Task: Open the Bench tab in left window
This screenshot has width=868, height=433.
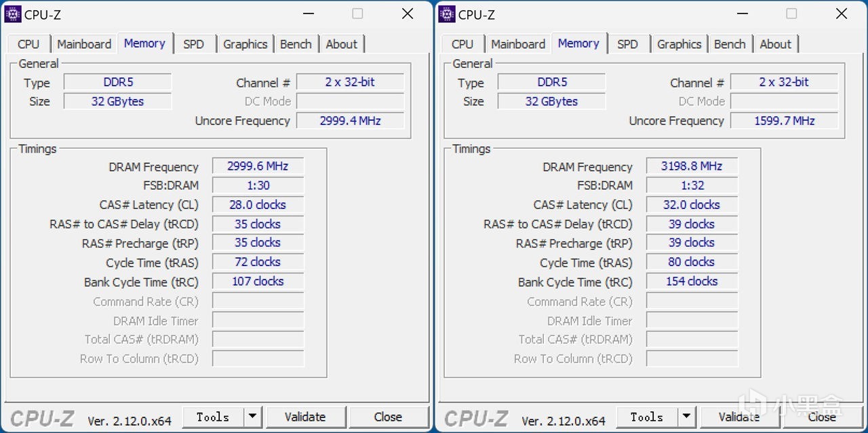Action: pos(296,44)
